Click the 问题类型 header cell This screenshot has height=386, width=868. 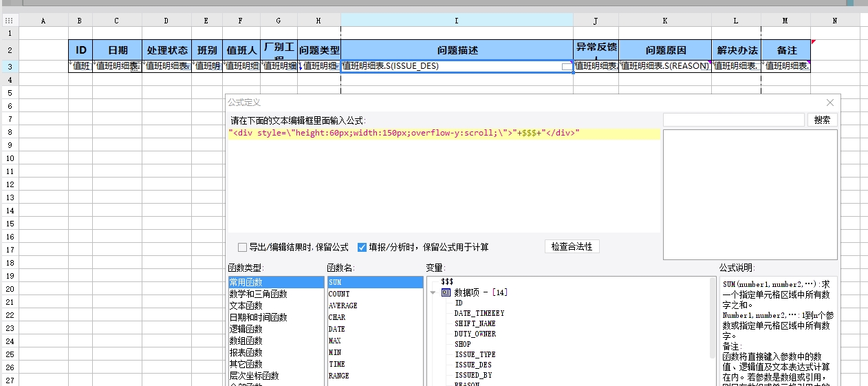click(319, 50)
